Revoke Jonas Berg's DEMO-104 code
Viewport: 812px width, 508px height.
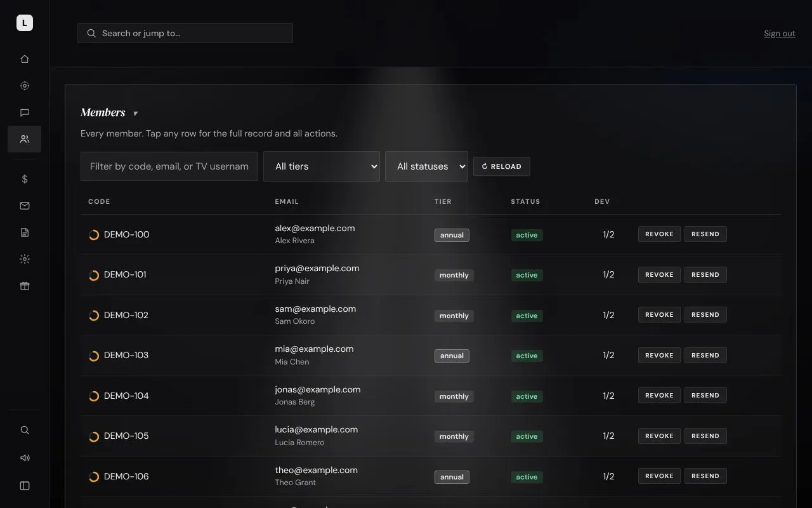(659, 396)
